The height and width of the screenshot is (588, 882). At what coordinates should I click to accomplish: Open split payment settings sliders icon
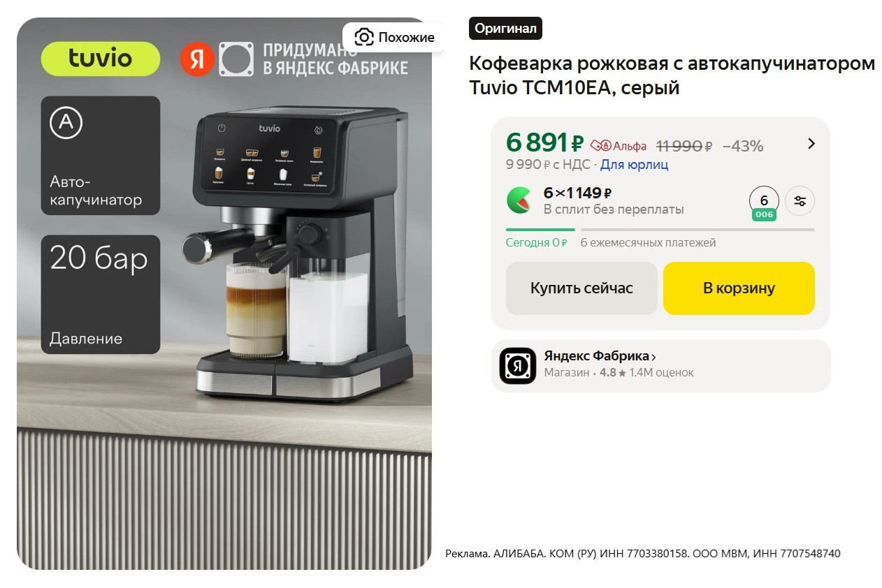click(x=800, y=201)
